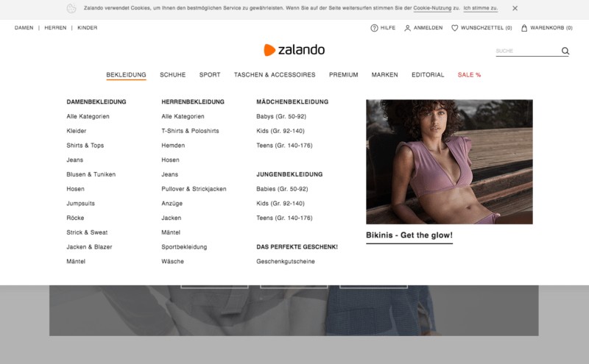Choose Wäsche category
The width and height of the screenshot is (589, 364).
[x=172, y=262]
